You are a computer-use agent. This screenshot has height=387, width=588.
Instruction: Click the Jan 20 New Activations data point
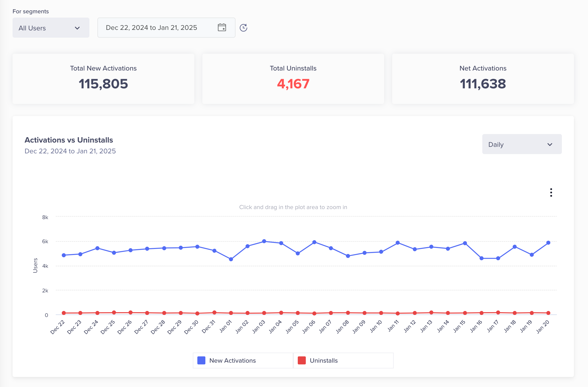pyautogui.click(x=548, y=243)
